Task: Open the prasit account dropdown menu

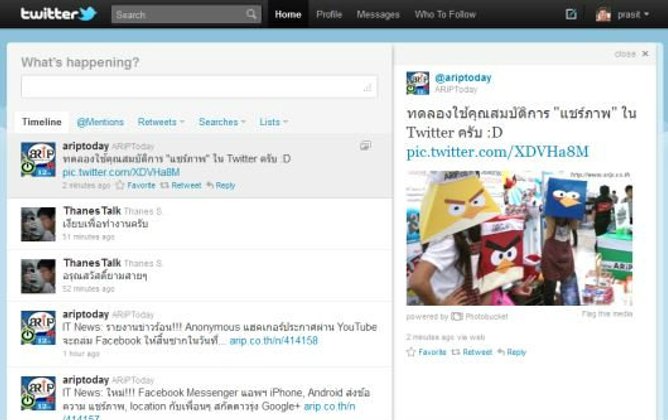Action: click(633, 14)
